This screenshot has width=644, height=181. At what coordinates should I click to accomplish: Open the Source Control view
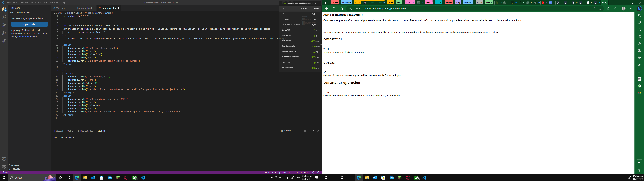click(4, 25)
